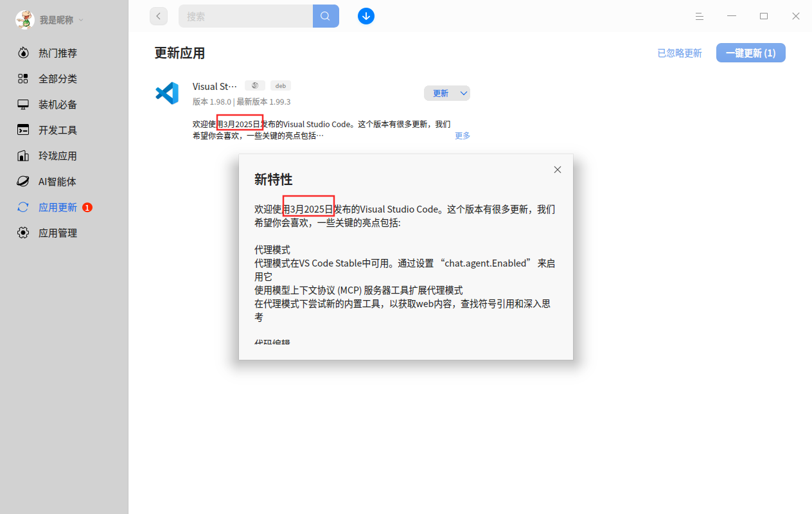Screen dimensions: 812x514
Task: Close the 新特性 dialog
Action: pyautogui.click(x=558, y=170)
